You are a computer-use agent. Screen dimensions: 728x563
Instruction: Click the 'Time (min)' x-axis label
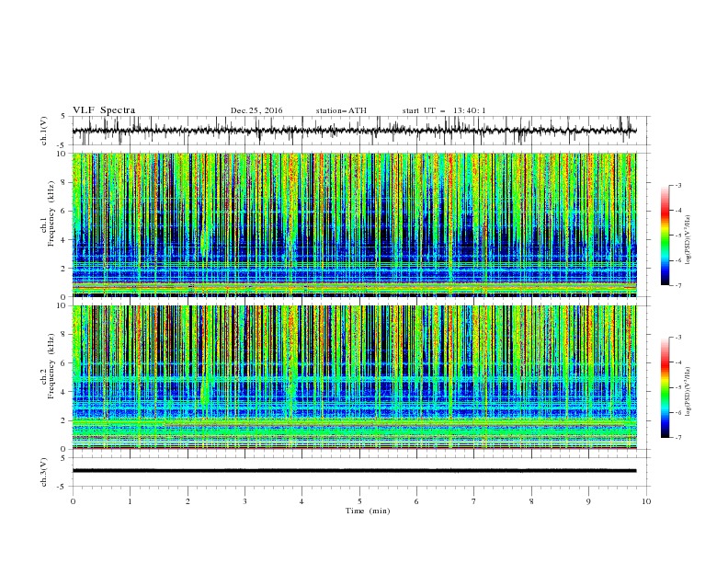click(368, 511)
